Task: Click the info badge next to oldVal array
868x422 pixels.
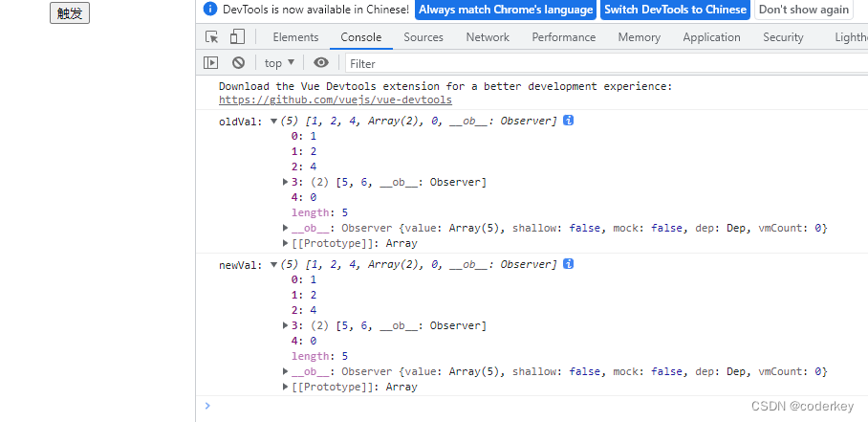Action: coord(568,121)
